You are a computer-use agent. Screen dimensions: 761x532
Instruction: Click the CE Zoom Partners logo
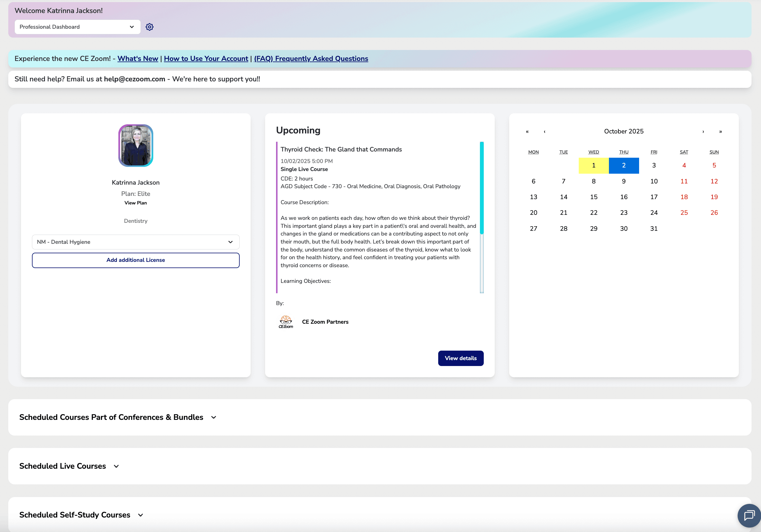[x=286, y=322]
